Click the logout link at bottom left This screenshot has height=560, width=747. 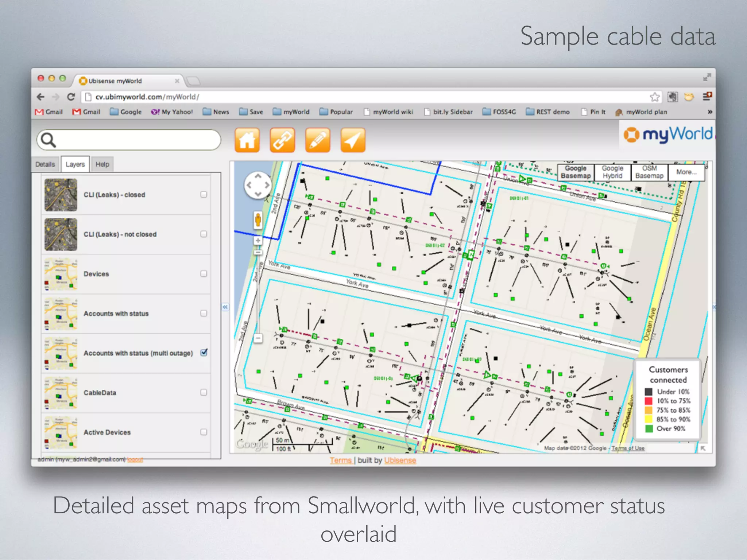[x=135, y=460]
